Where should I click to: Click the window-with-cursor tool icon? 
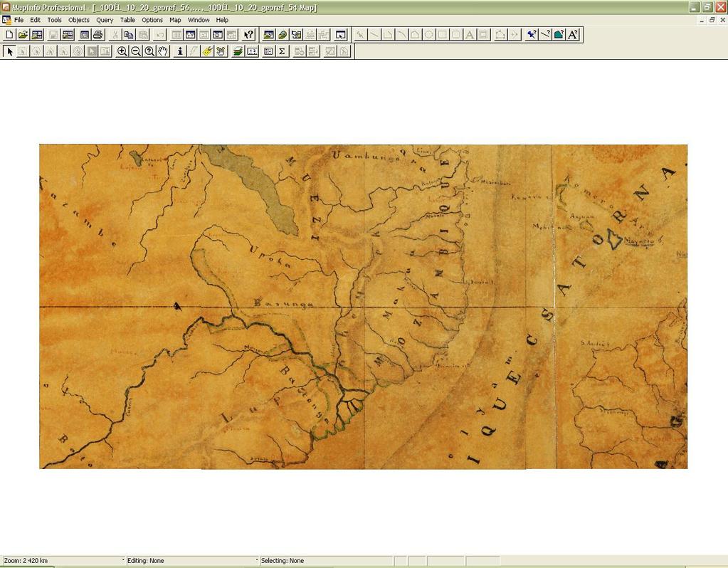[341, 35]
